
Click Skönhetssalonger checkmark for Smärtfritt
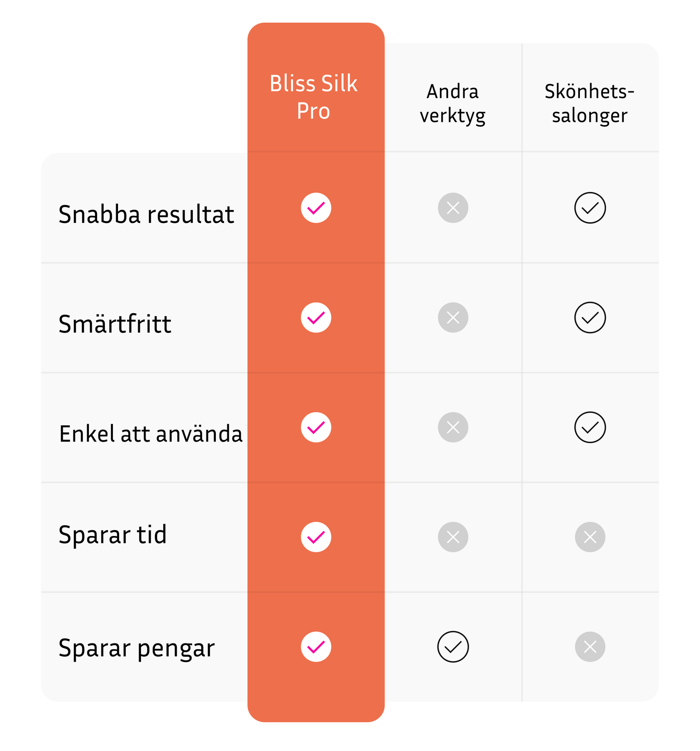click(590, 317)
